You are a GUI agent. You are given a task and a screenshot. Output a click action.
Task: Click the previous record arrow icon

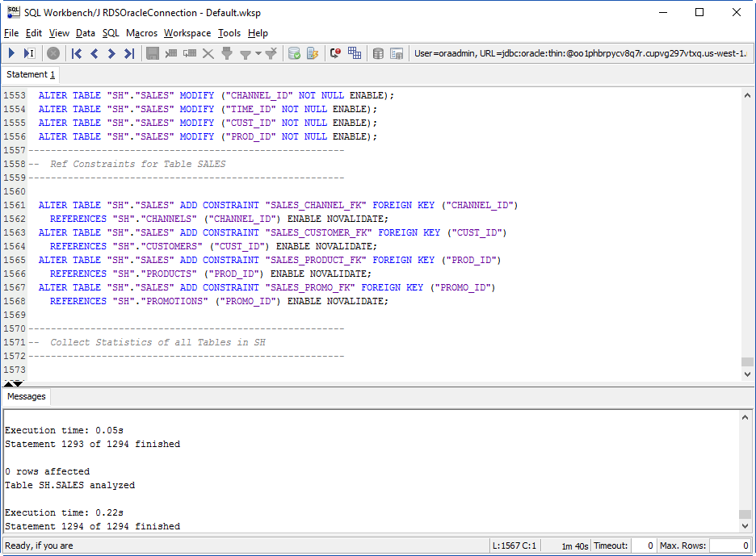point(93,53)
